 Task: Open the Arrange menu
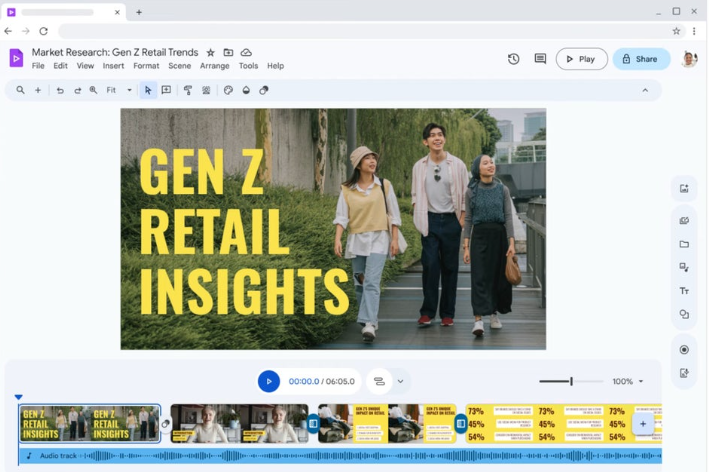(214, 66)
